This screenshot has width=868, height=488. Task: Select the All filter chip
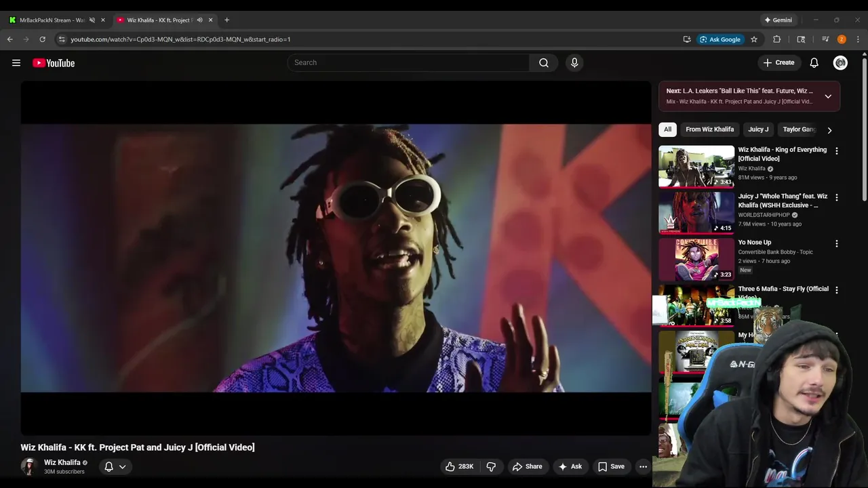coord(667,129)
